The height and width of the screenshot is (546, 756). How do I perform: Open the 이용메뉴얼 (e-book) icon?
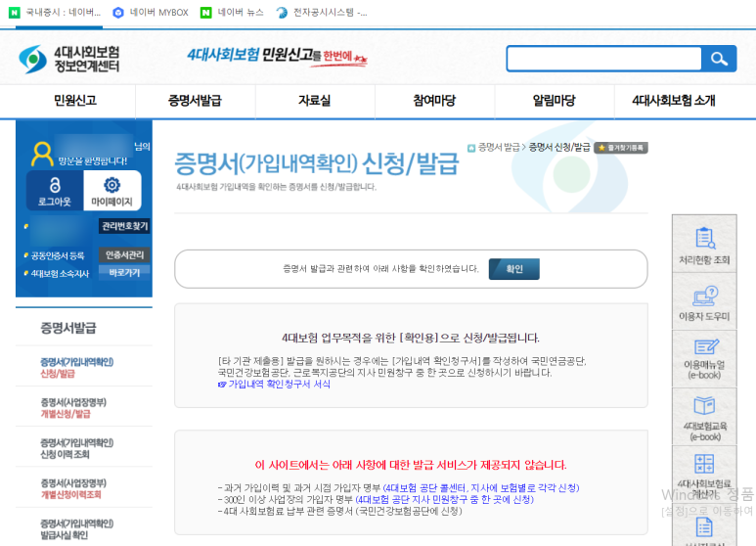[704, 360]
